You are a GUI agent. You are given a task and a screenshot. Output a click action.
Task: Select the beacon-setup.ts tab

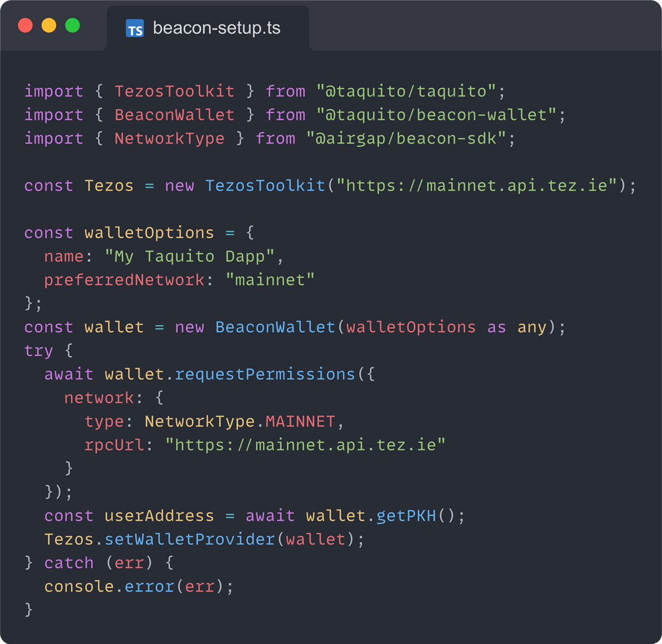[215, 28]
